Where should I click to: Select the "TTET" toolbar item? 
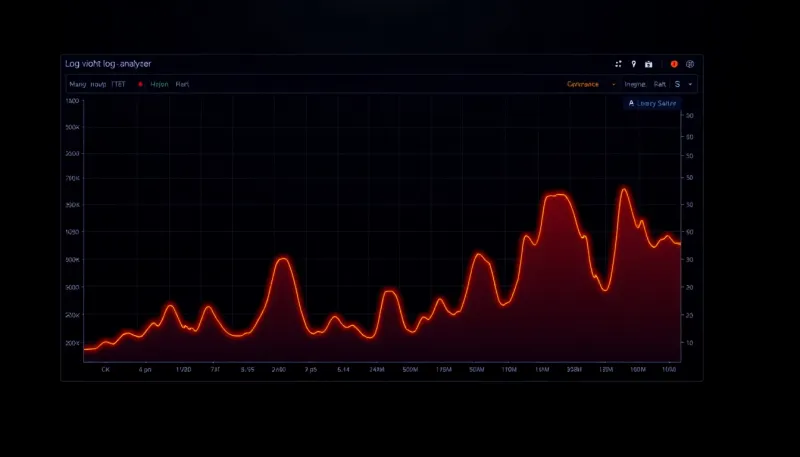[x=118, y=84]
